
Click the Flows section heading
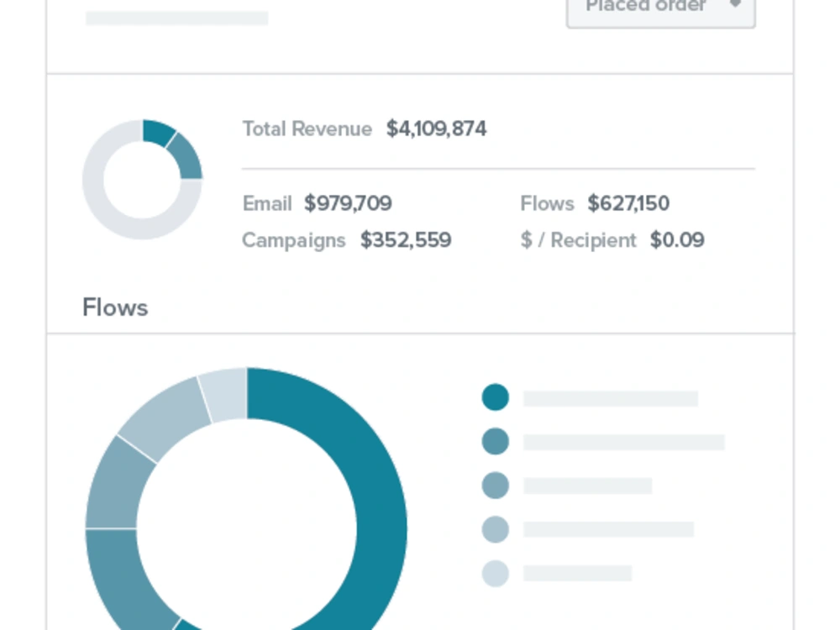115,307
